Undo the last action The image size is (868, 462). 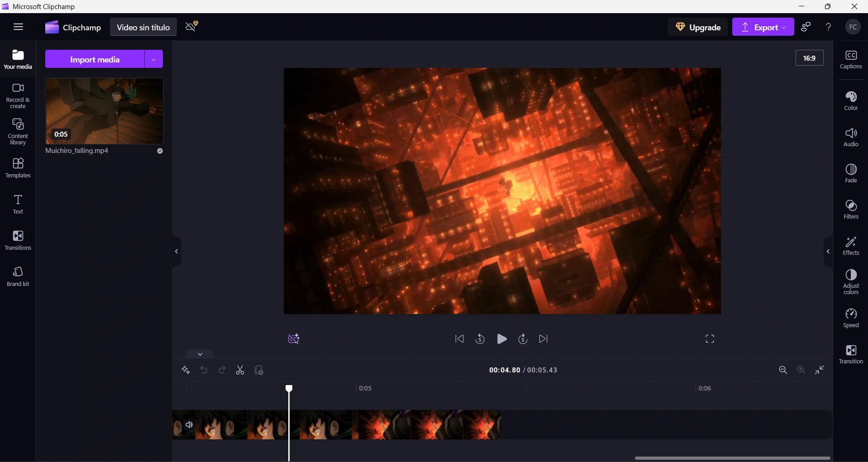tap(204, 370)
